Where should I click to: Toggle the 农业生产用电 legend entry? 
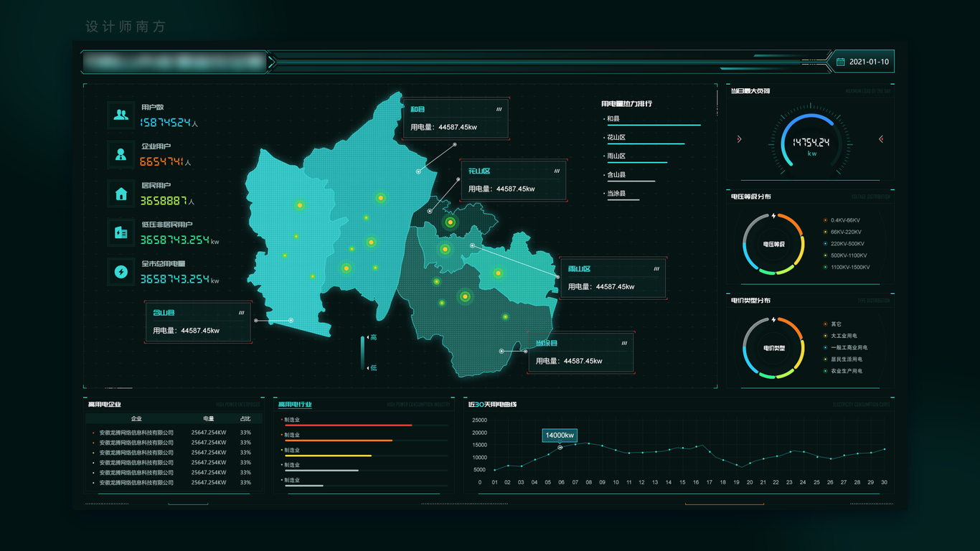tap(843, 371)
